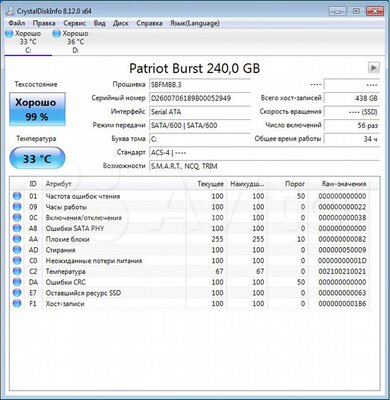Click the Patriot Burst 240,0 GB title
This screenshot has height=400, width=390.
pyautogui.click(x=194, y=68)
